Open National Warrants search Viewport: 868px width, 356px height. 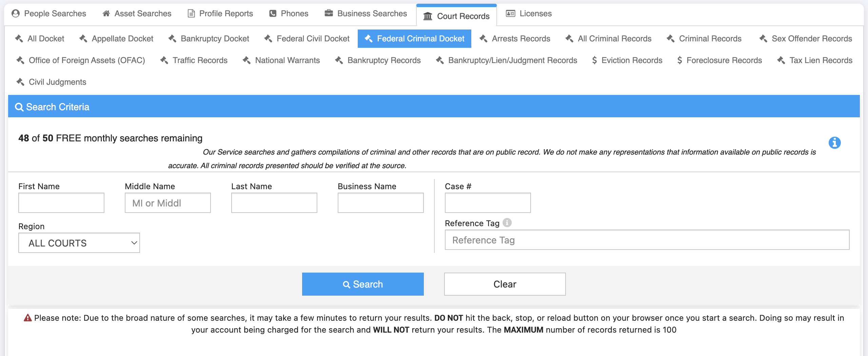point(281,60)
